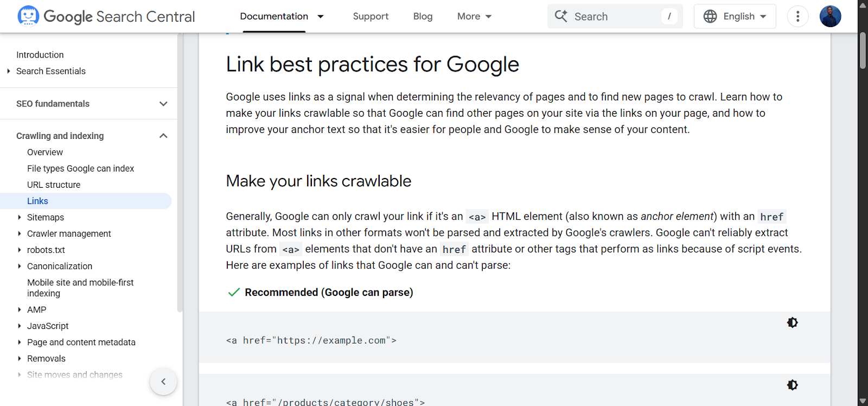
Task: Expand the Canonicalization arrow
Action: [x=20, y=266]
